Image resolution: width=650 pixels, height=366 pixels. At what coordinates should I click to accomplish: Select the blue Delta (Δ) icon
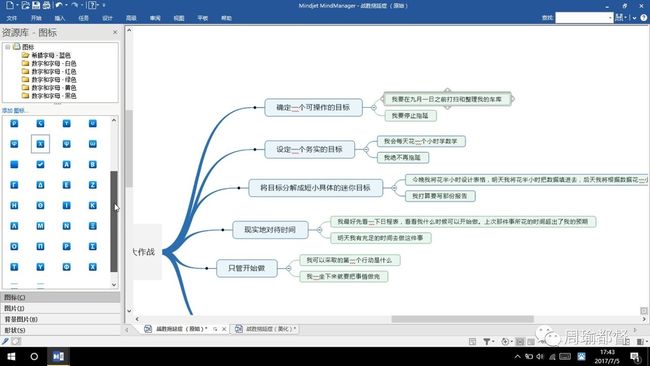pos(40,185)
